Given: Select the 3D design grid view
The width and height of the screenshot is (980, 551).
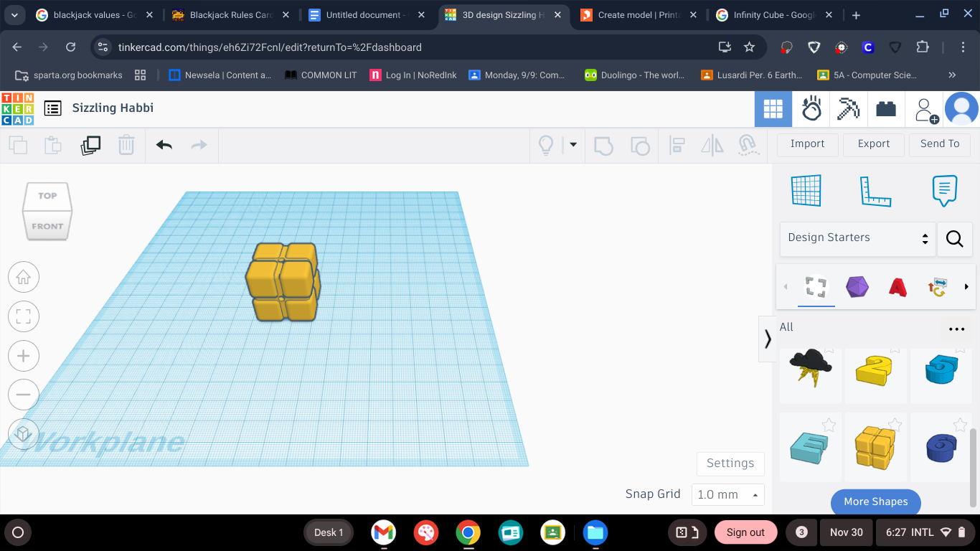Looking at the screenshot, I should [773, 109].
